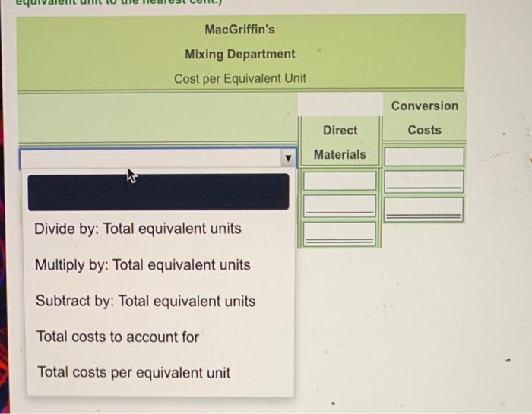Image resolution: width=532 pixels, height=414 pixels.
Task: Select 'Total costs to account for' option
Action: [117, 337]
